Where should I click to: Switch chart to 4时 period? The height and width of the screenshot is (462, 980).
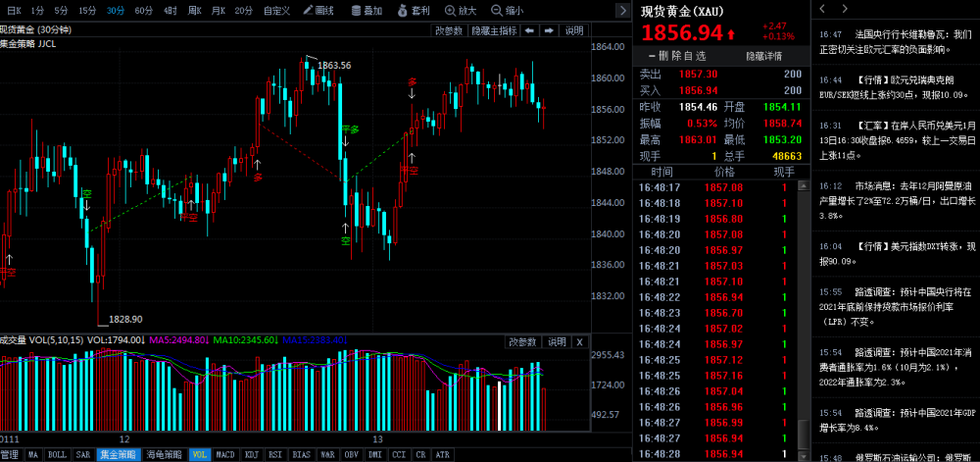coord(170,10)
